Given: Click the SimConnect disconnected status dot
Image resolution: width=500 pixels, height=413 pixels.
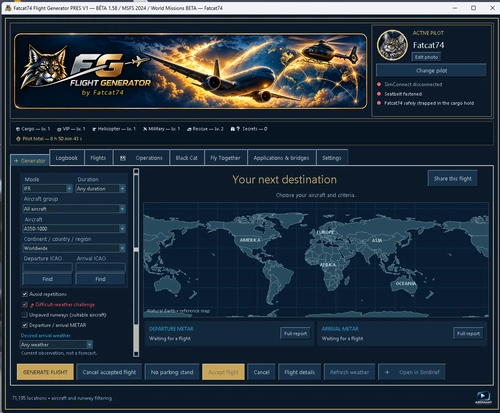Looking at the screenshot, I should 379,84.
